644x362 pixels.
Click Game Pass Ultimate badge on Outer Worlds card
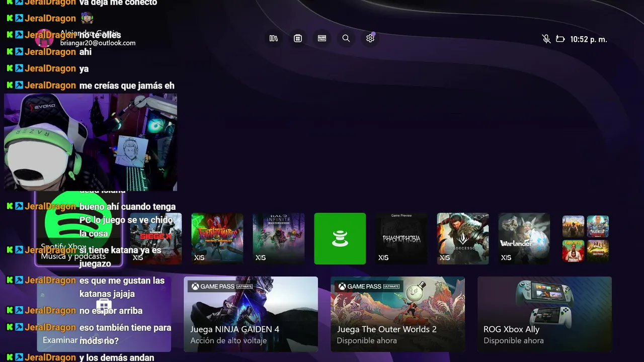pyautogui.click(x=369, y=287)
